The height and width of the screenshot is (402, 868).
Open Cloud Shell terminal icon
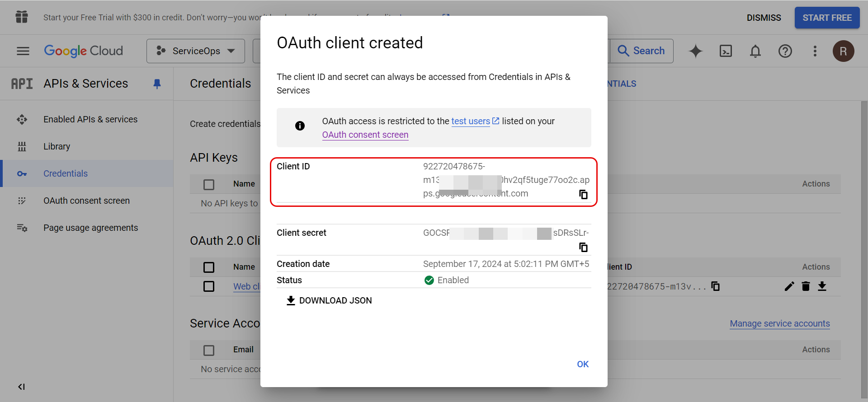click(726, 51)
